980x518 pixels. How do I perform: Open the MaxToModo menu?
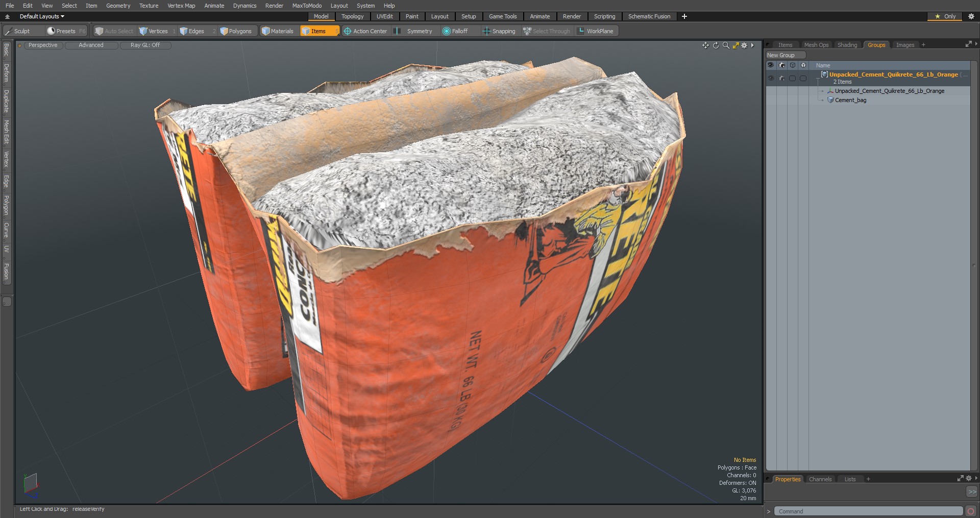[x=307, y=6]
